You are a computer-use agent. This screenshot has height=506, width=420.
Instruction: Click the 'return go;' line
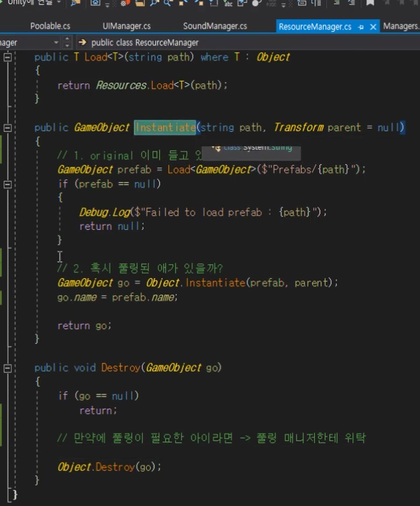(84, 326)
